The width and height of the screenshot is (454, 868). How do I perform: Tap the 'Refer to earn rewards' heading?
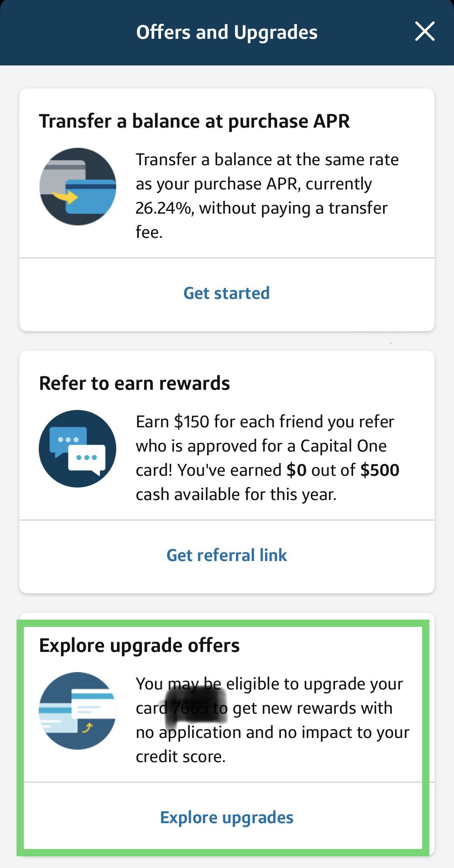click(x=134, y=383)
